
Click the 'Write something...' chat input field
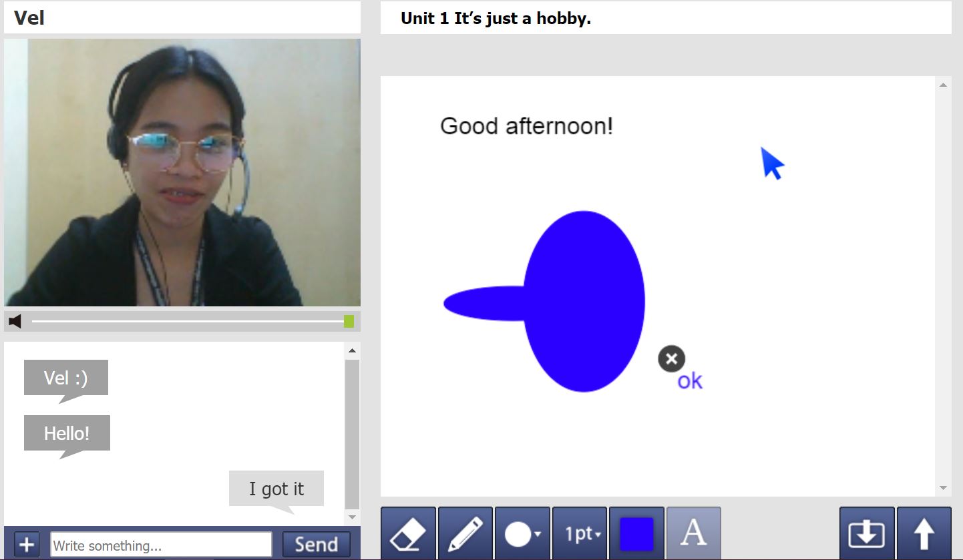point(161,545)
